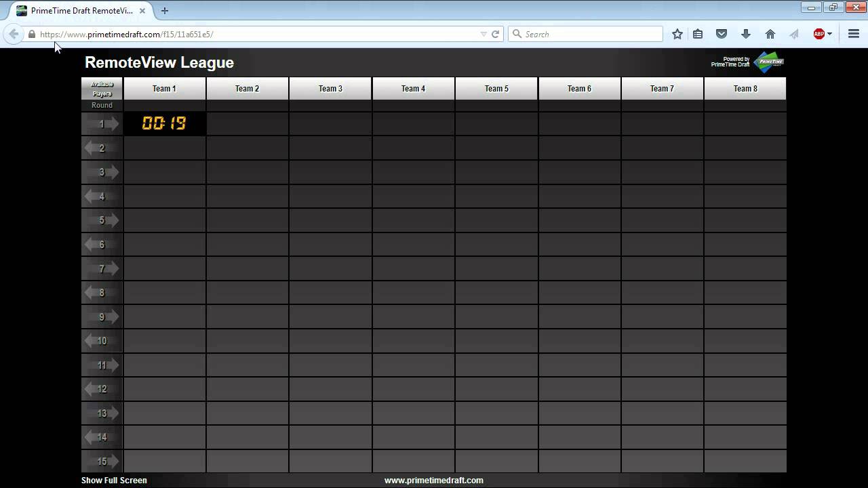Close the PrimeTime Draft RemoteView tab
This screenshot has height=488, width=868.
142,11
